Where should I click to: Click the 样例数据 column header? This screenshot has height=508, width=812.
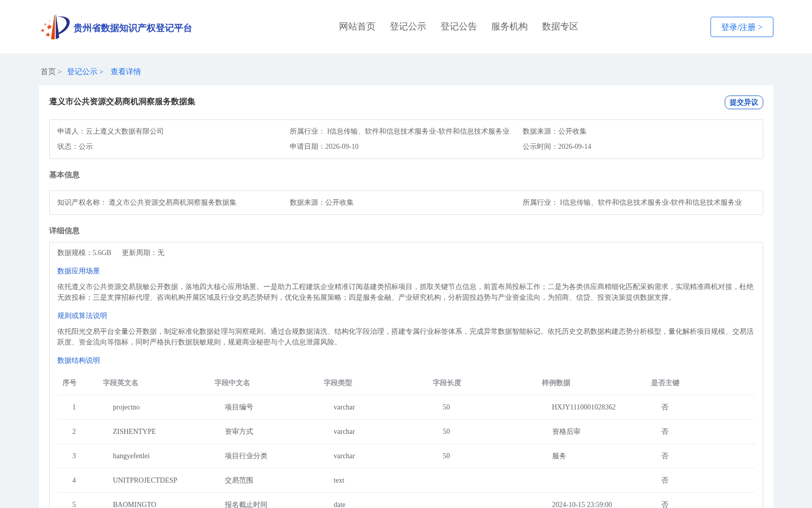(556, 383)
